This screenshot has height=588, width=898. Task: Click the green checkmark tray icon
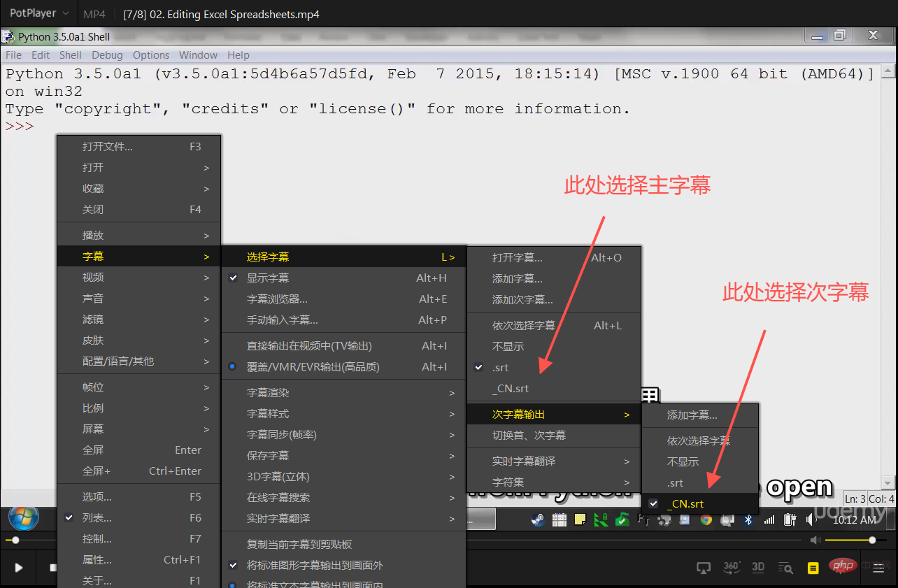tap(622, 519)
